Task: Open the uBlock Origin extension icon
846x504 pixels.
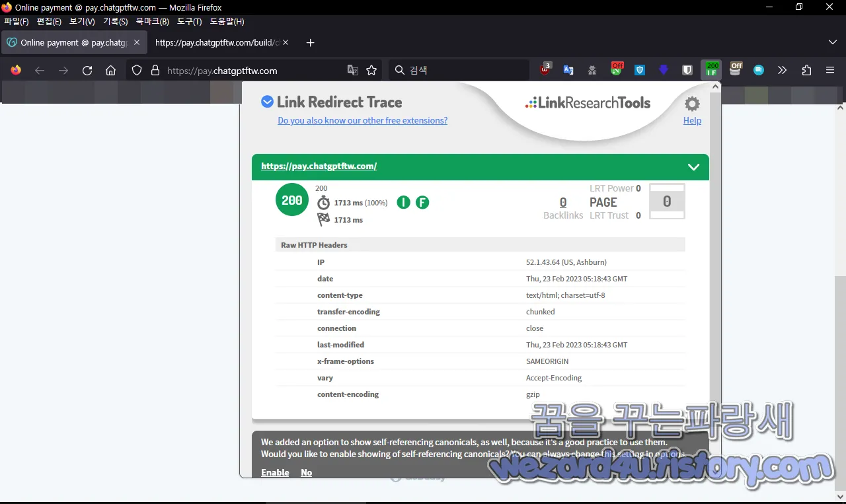Action: tap(546, 69)
